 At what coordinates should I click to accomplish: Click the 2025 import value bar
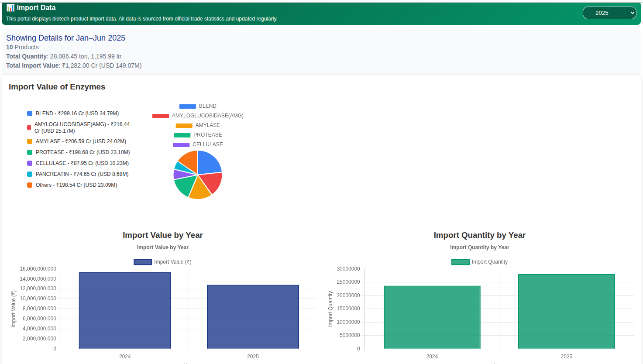[253, 317]
